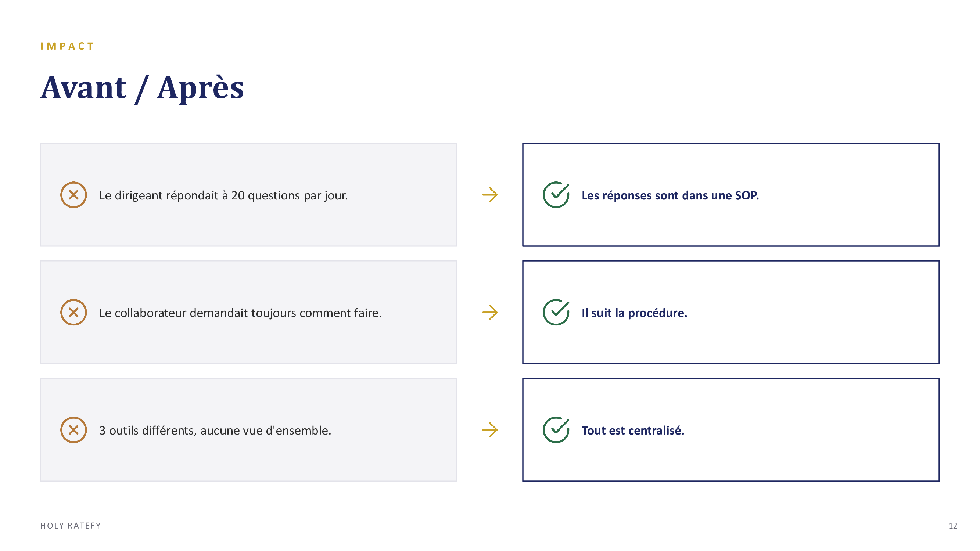Click the arrow pointing to 'Il suit la procédure'

[x=489, y=312]
